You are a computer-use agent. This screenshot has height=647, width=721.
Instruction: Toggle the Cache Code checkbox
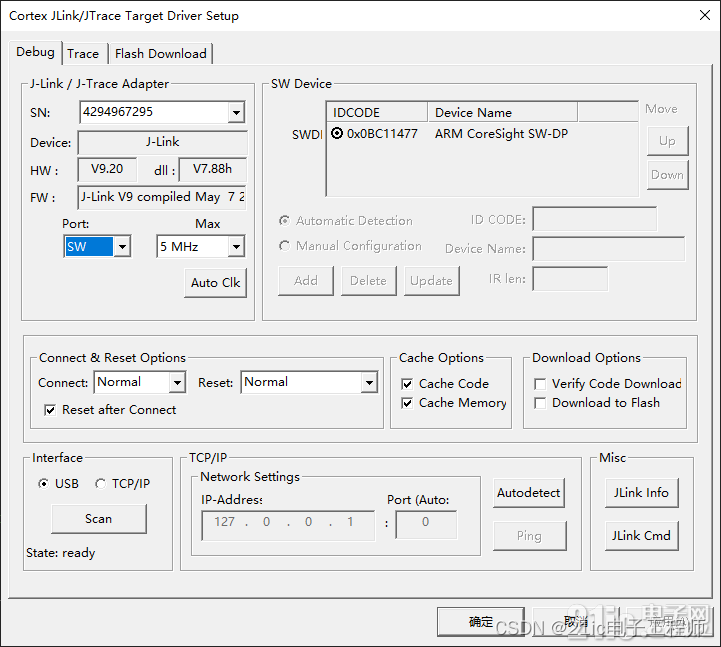[407, 384]
